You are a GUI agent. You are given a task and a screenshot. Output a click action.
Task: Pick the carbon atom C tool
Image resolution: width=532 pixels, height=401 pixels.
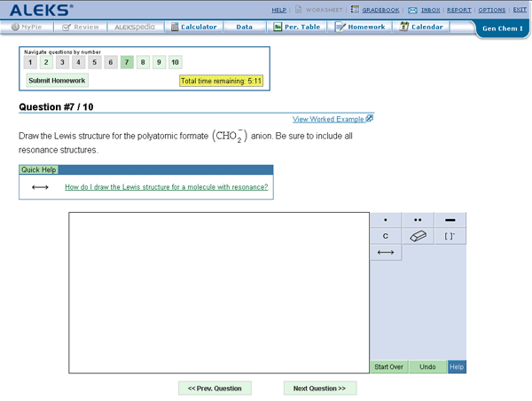[x=386, y=236]
